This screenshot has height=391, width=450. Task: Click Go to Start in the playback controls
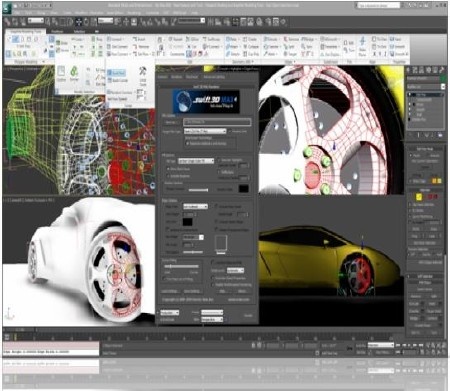[399, 345]
